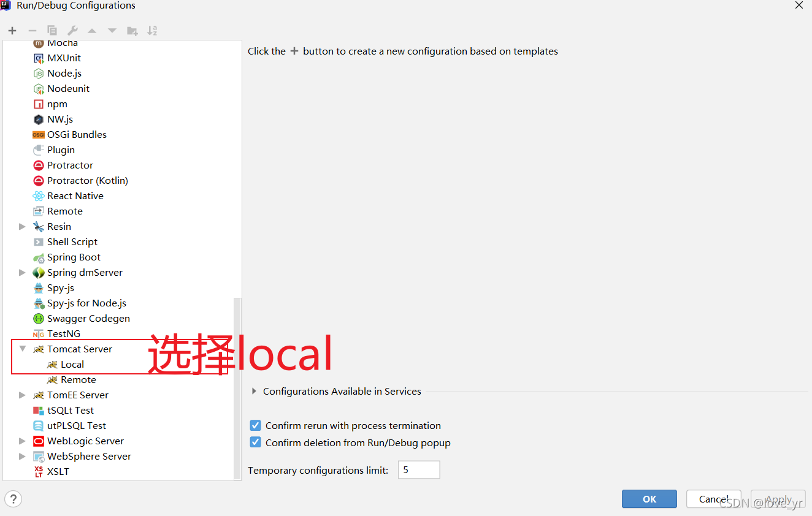The width and height of the screenshot is (812, 516).
Task: Click the Nodeunit template icon
Action: coord(39,89)
